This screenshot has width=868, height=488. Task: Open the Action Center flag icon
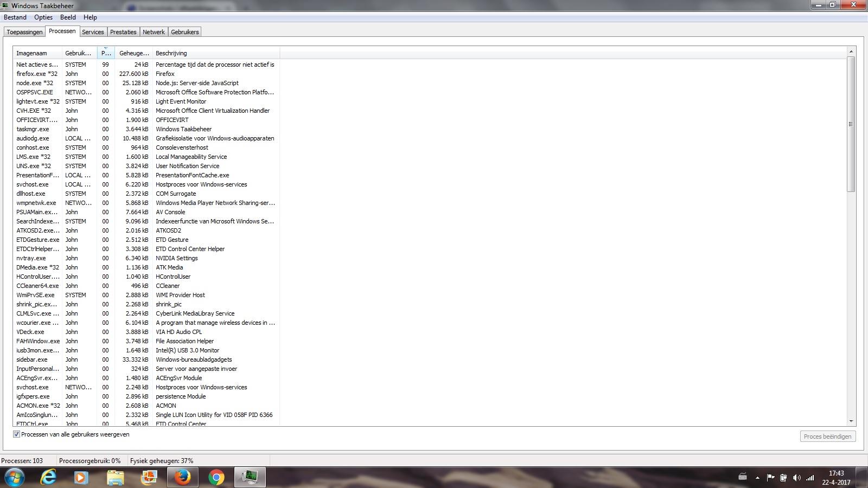(x=770, y=478)
